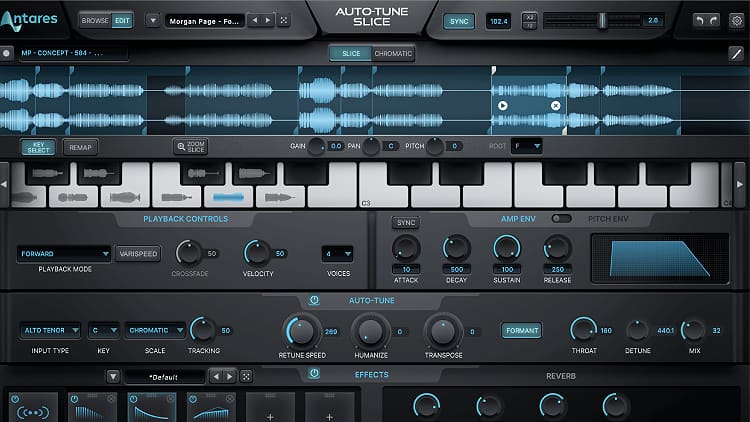Screen dimensions: 750x422
Task: Undo the last action
Action: (x=700, y=21)
